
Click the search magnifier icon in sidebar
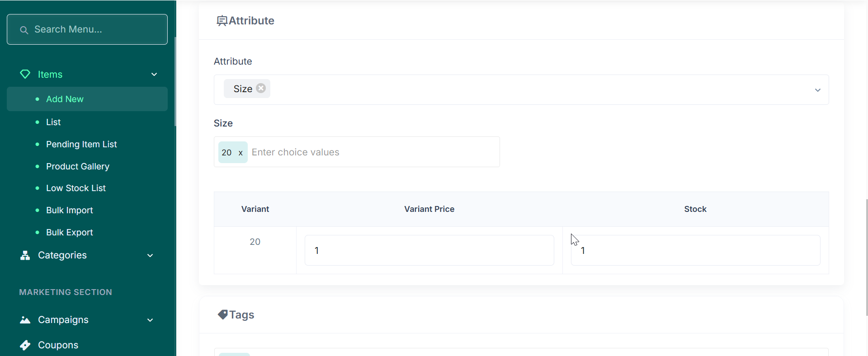coord(24,30)
